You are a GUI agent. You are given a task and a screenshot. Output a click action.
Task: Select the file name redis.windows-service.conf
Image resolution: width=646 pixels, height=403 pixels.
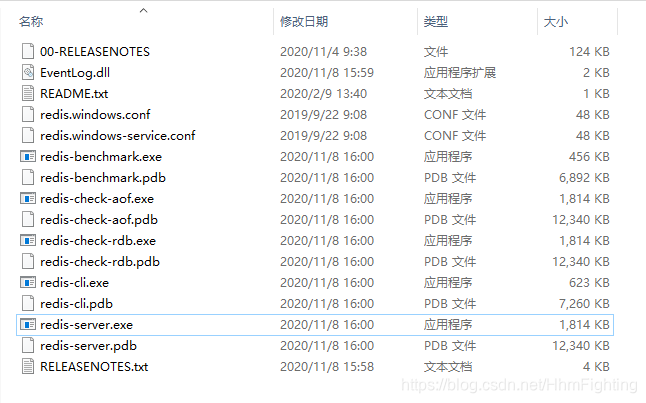tap(117, 136)
